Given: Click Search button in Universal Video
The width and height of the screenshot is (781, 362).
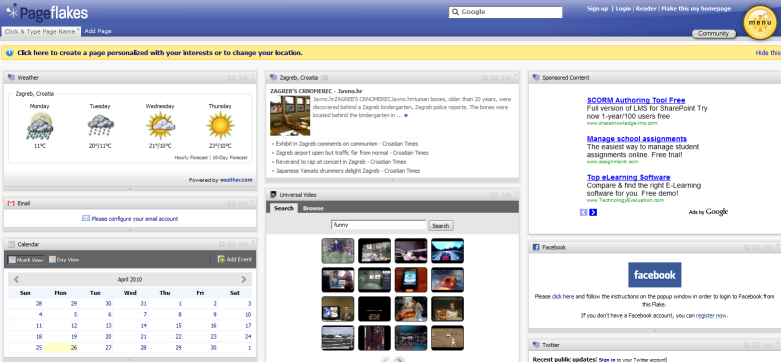Looking at the screenshot, I should pos(441,226).
